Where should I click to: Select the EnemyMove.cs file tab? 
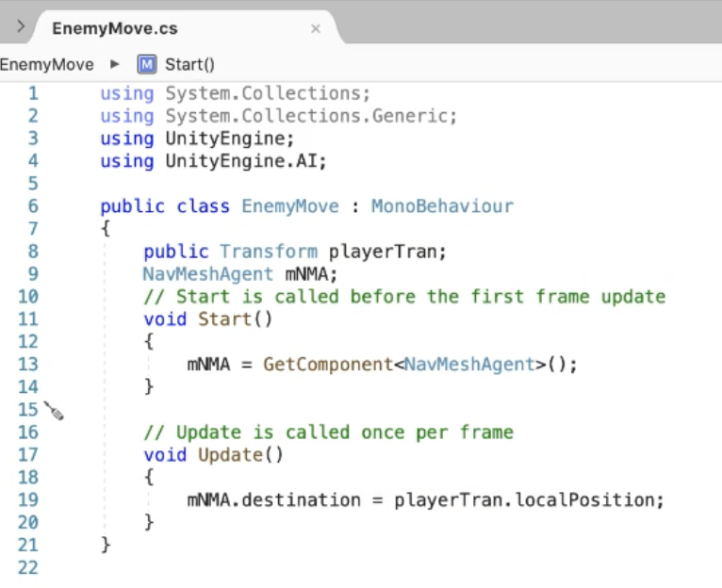[115, 29]
